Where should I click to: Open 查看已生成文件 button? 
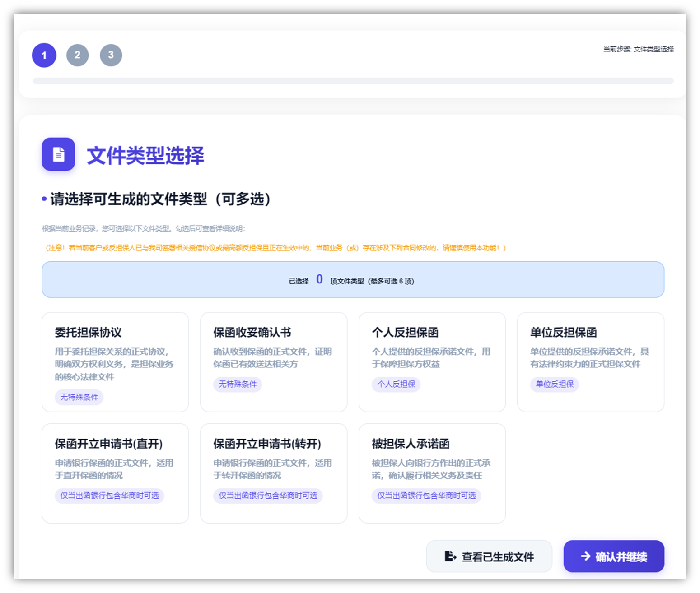pyautogui.click(x=489, y=556)
